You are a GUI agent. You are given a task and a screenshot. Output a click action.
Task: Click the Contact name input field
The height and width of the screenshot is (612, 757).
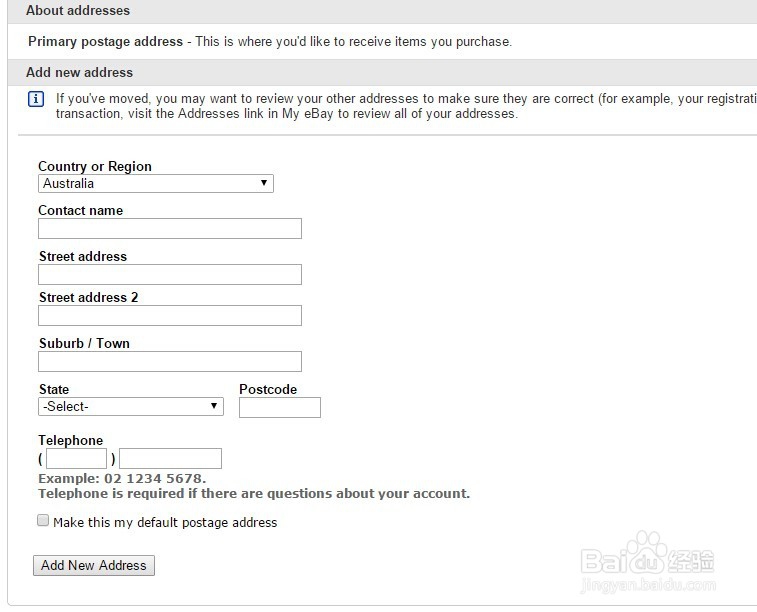pyautogui.click(x=169, y=229)
